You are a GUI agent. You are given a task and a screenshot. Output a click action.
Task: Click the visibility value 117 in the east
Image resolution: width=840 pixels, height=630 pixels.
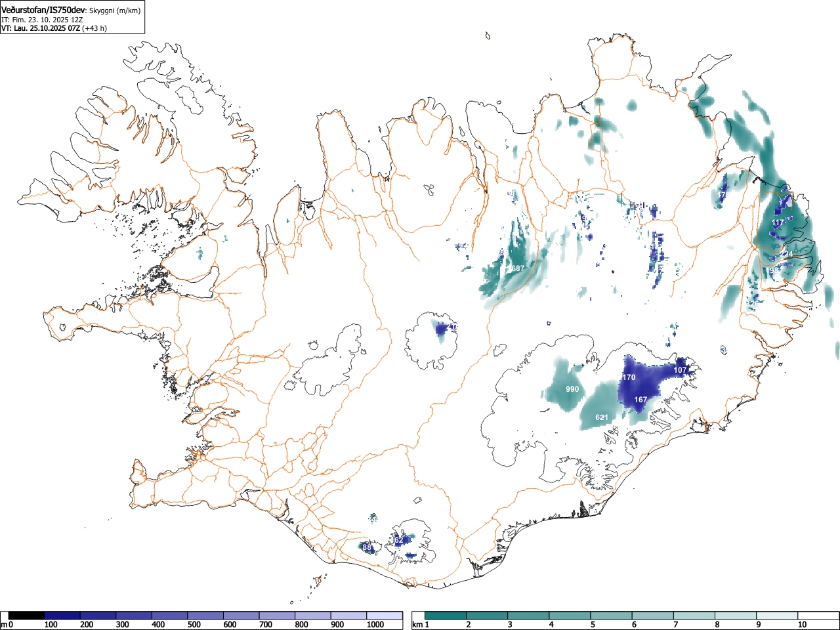pos(778,223)
